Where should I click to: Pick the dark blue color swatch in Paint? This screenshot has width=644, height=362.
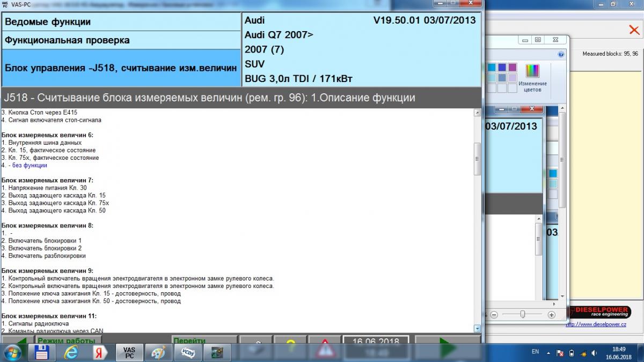[502, 68]
